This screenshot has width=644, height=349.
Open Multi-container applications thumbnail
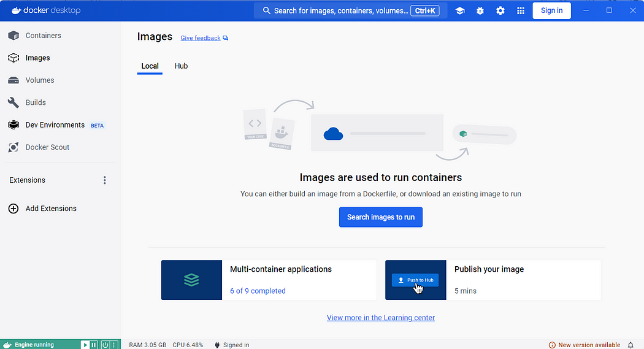(191, 280)
